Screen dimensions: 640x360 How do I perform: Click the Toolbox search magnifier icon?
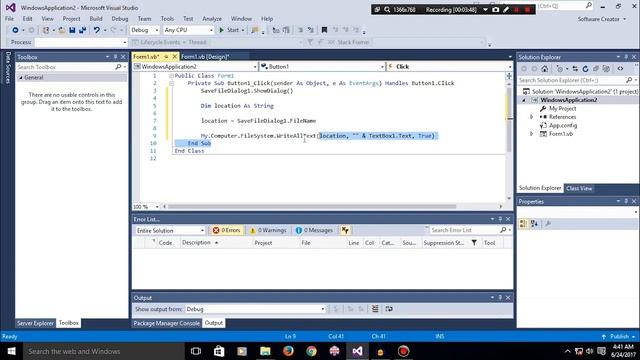[118, 67]
